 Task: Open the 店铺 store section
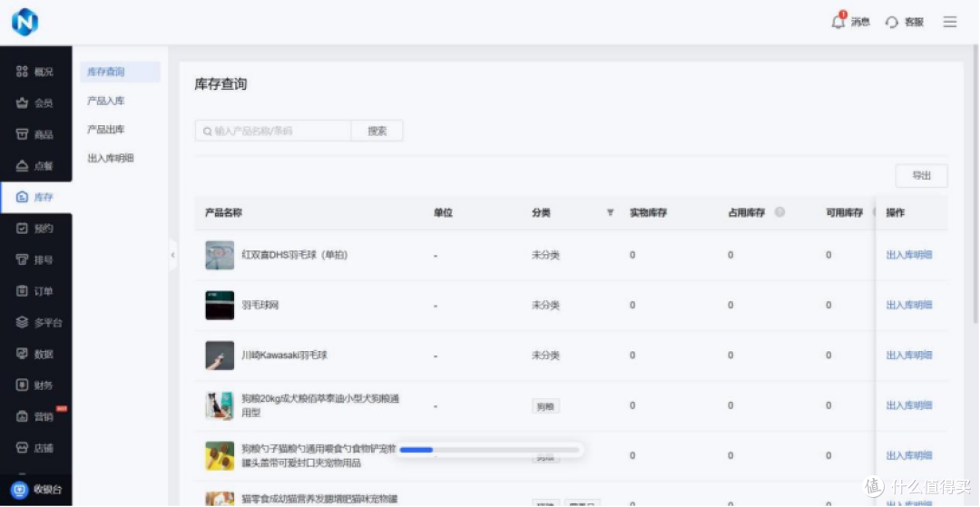[35, 448]
